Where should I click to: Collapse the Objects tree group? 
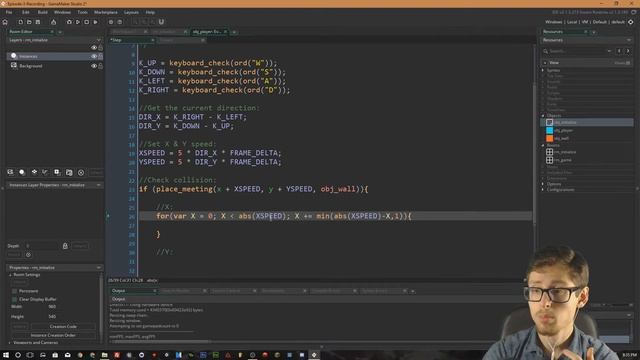(x=543, y=116)
